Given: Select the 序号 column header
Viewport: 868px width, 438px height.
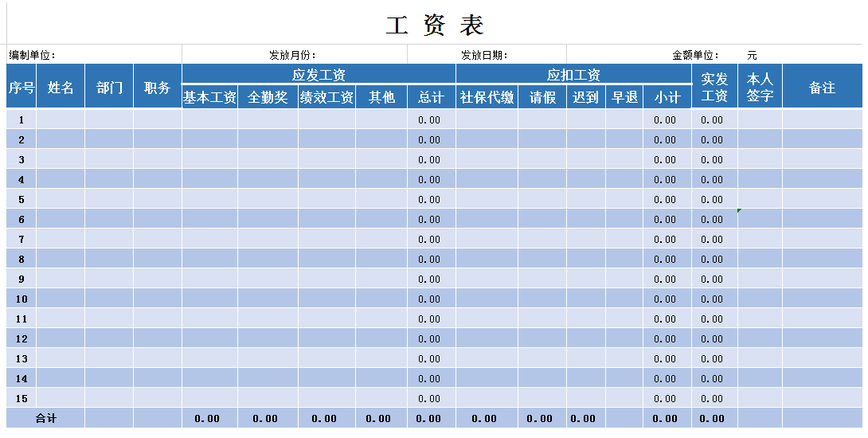Looking at the screenshot, I should [x=21, y=86].
